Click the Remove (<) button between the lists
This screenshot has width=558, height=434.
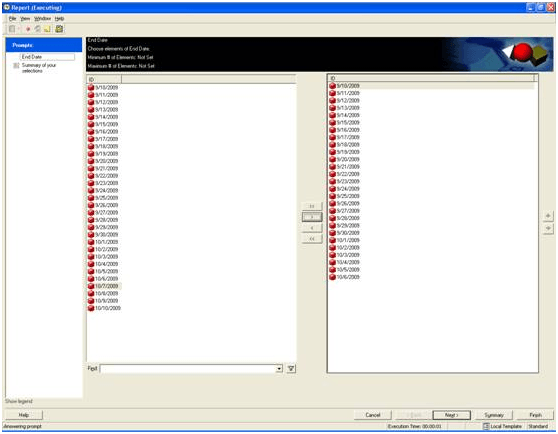click(312, 228)
